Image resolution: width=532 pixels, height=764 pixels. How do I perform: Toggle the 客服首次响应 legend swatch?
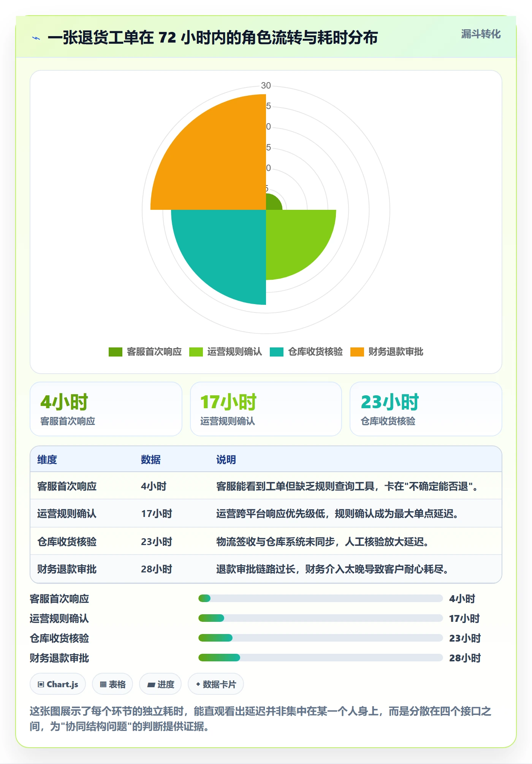pos(115,352)
